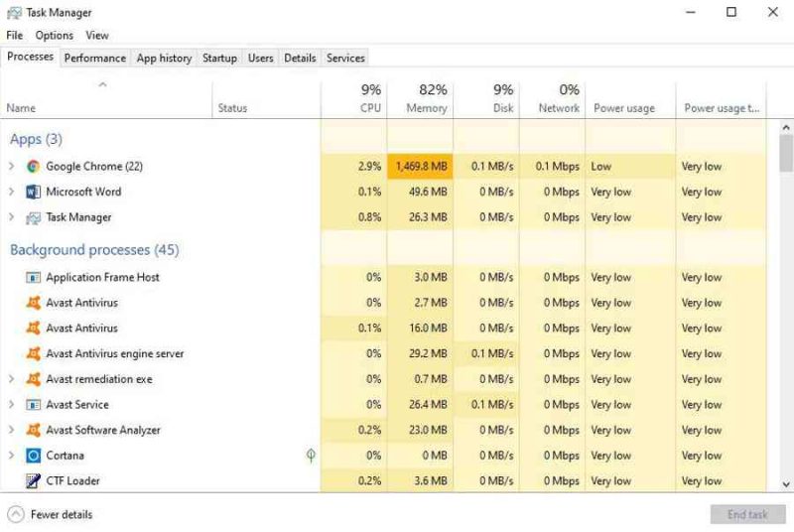The width and height of the screenshot is (794, 532).
Task: Click the Application Frame Host icon
Action: pyautogui.click(x=34, y=277)
